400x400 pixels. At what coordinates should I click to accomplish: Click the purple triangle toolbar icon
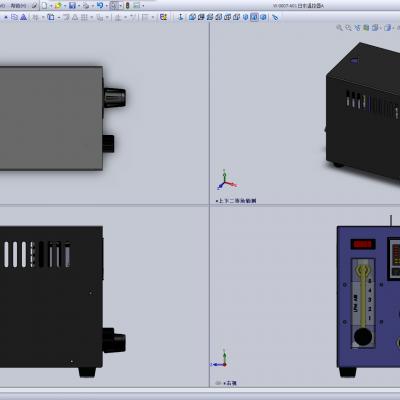(23, 17)
